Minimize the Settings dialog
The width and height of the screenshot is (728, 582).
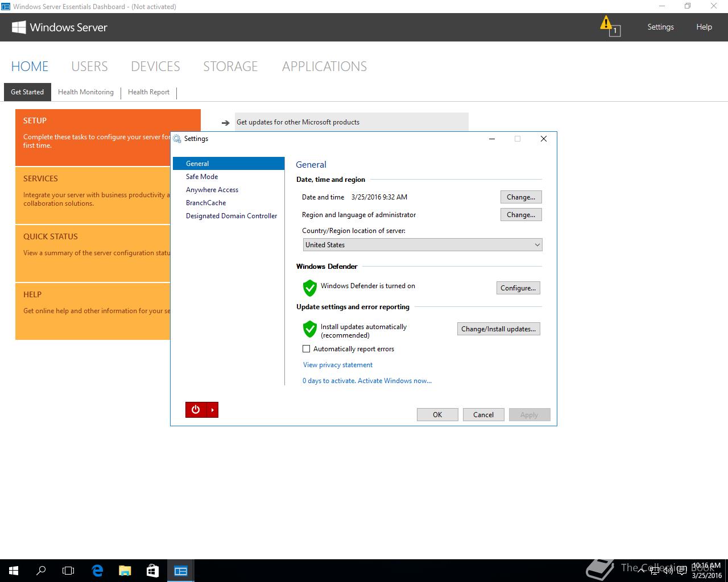coord(492,139)
